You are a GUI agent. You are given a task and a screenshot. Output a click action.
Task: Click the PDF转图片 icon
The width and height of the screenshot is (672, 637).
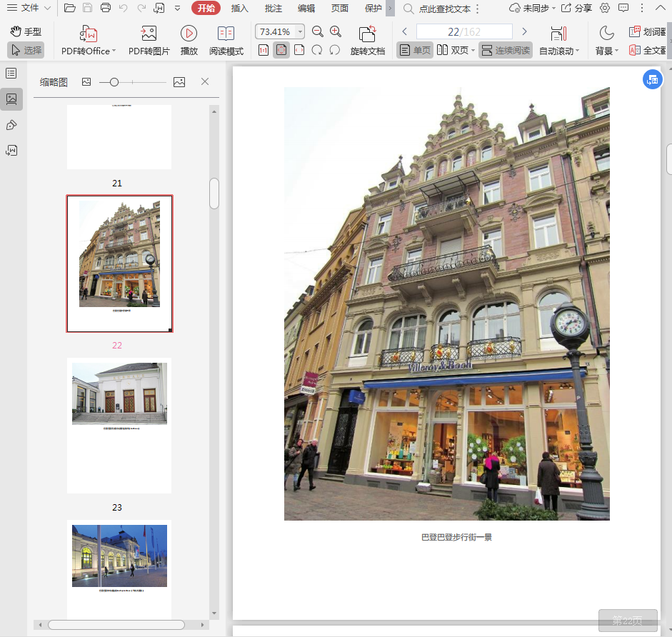point(149,34)
